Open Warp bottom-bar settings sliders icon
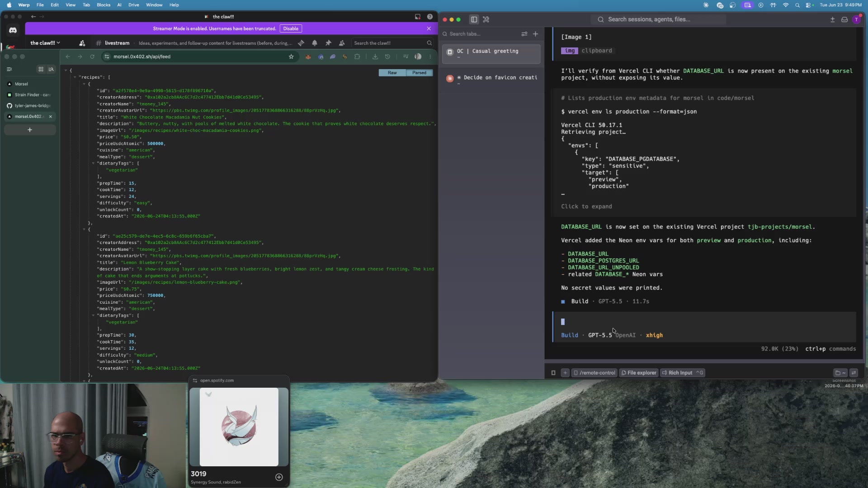The width and height of the screenshot is (868, 488). [x=854, y=373]
